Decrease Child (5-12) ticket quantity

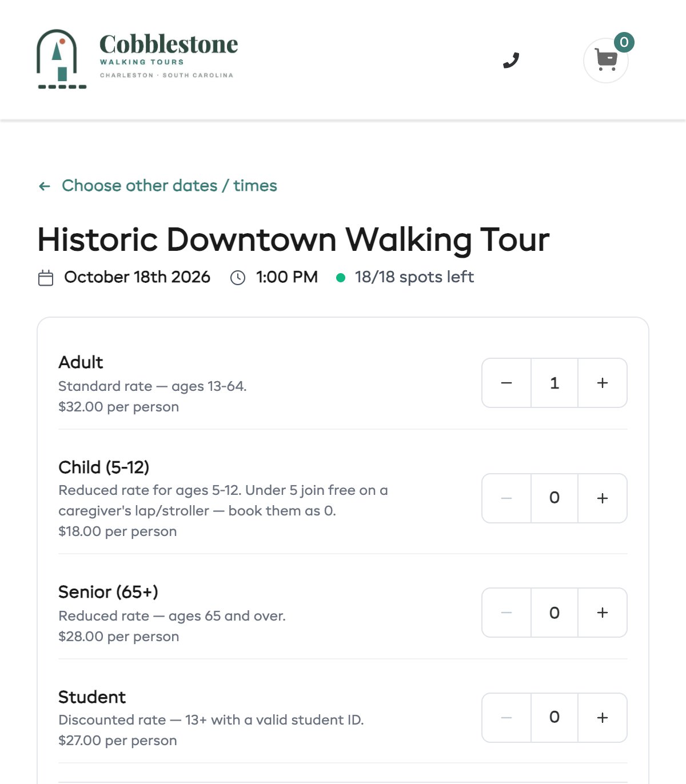click(506, 498)
